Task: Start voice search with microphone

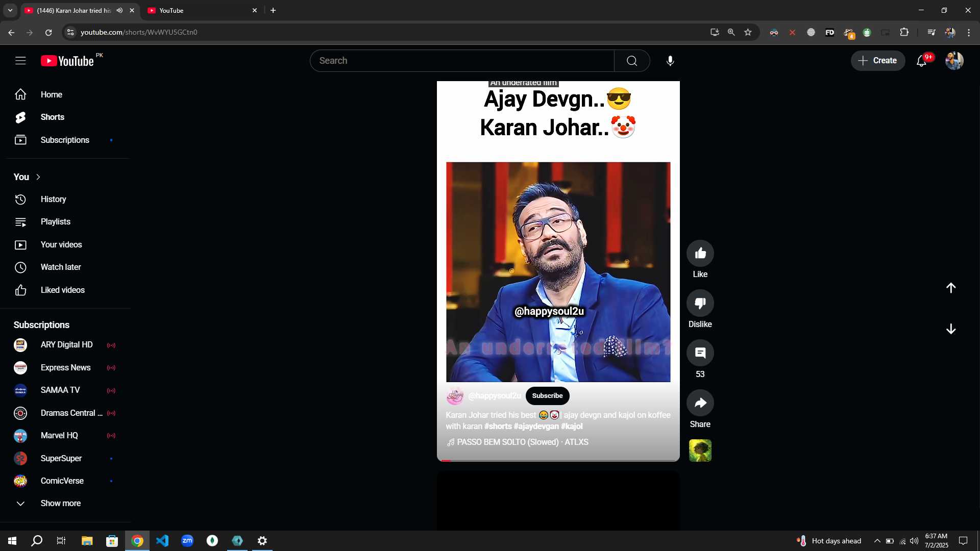Action: (670, 61)
